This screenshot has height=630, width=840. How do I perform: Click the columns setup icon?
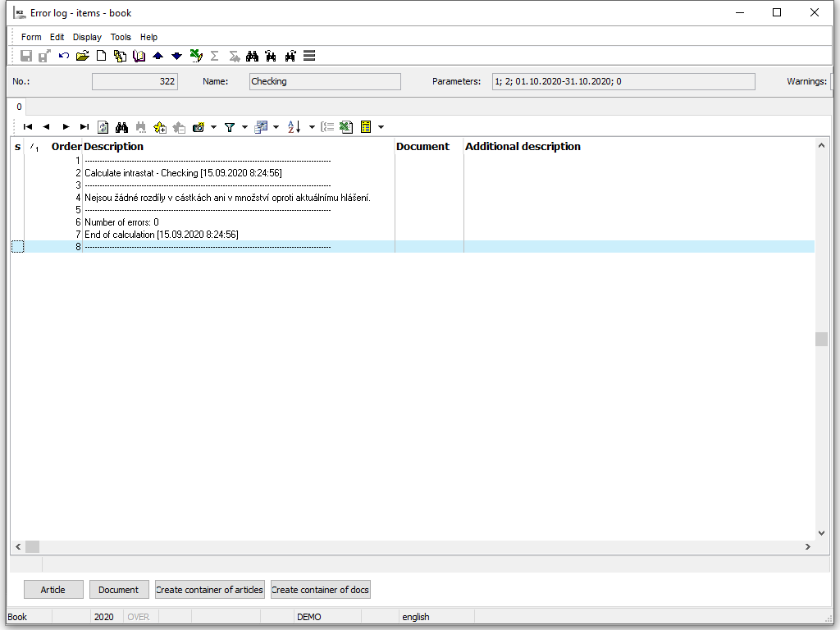[x=261, y=127]
